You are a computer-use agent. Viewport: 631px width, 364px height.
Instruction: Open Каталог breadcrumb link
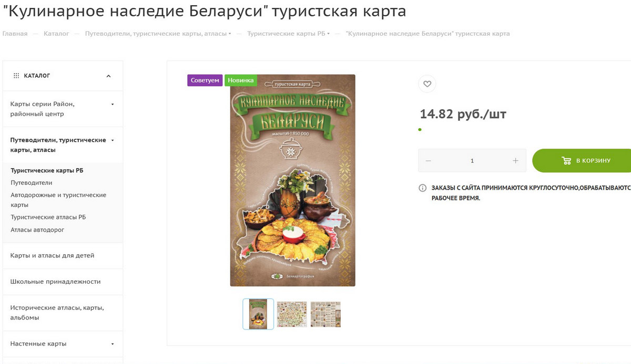pos(56,34)
